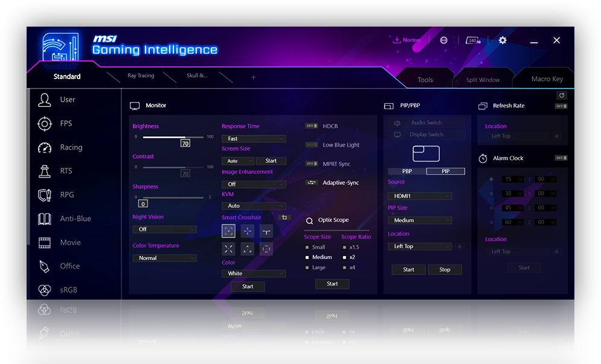601x364 pixels.
Task: Open the Anti-Blue mode in the sidebar
Action: click(x=45, y=219)
